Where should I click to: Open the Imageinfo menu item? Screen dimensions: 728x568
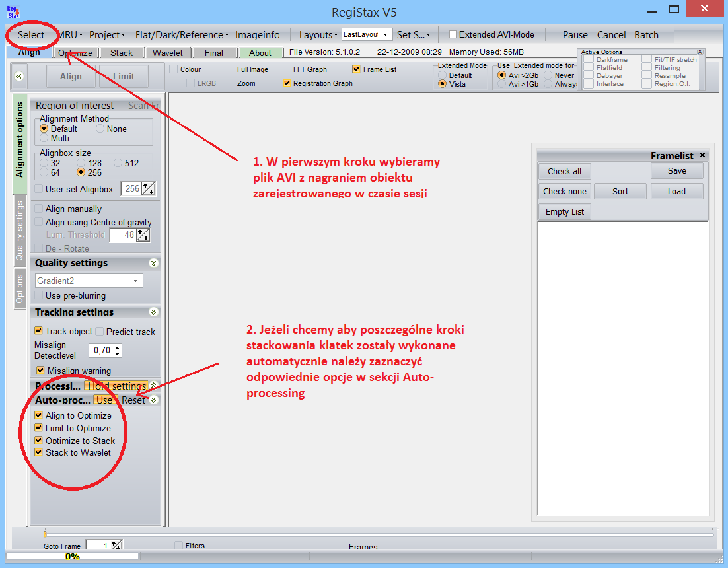[x=257, y=35]
